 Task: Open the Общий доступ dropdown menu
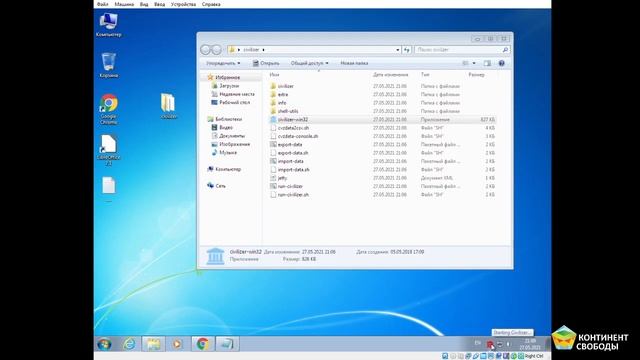(x=309, y=63)
